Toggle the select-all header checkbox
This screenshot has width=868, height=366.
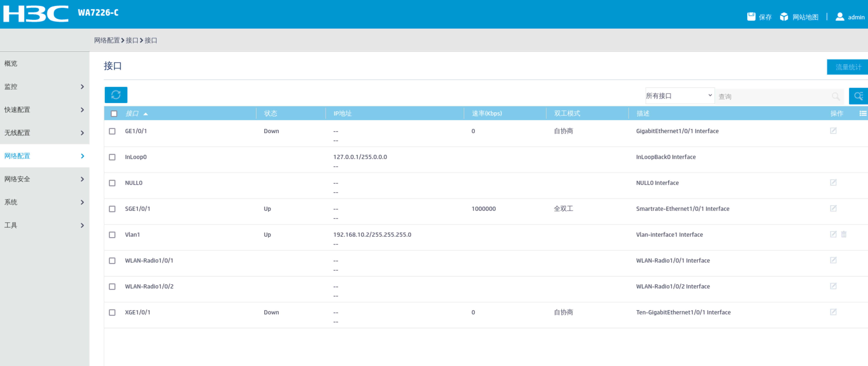click(114, 114)
